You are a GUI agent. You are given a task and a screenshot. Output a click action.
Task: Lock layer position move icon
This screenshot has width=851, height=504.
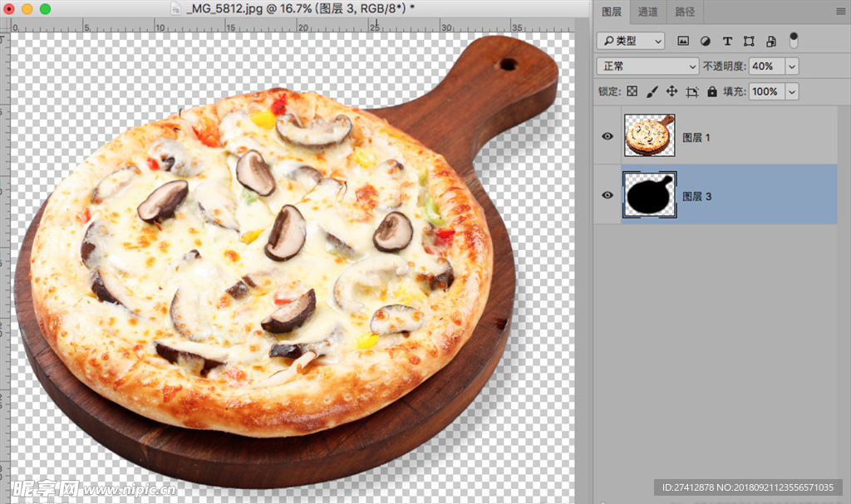672,91
